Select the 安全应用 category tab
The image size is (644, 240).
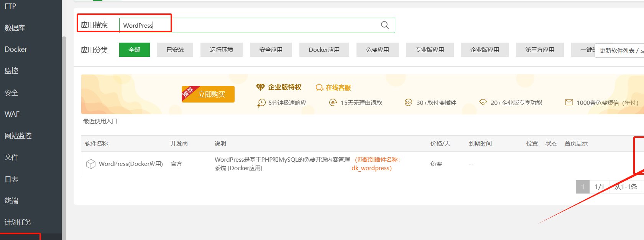271,50
